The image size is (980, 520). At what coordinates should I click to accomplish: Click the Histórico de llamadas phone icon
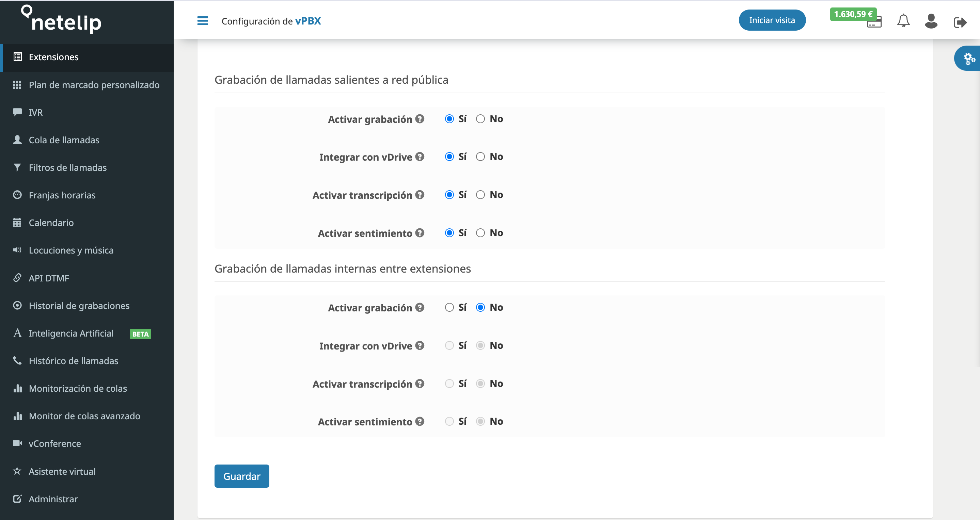tap(17, 360)
